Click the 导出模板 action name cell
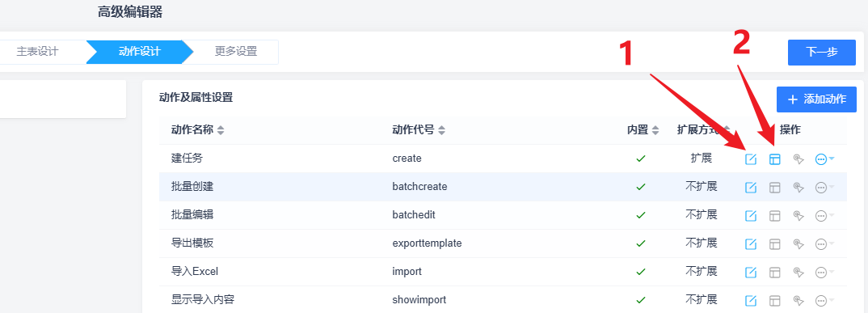868x313 pixels. click(x=192, y=243)
